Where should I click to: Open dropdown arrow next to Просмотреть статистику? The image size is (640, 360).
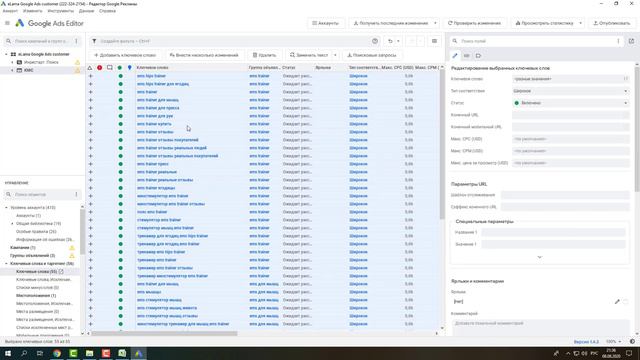click(580, 23)
